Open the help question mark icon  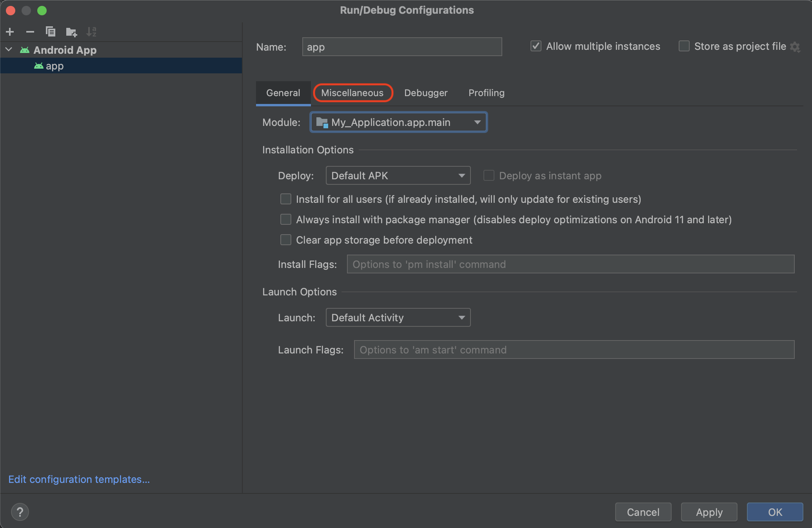(x=20, y=512)
